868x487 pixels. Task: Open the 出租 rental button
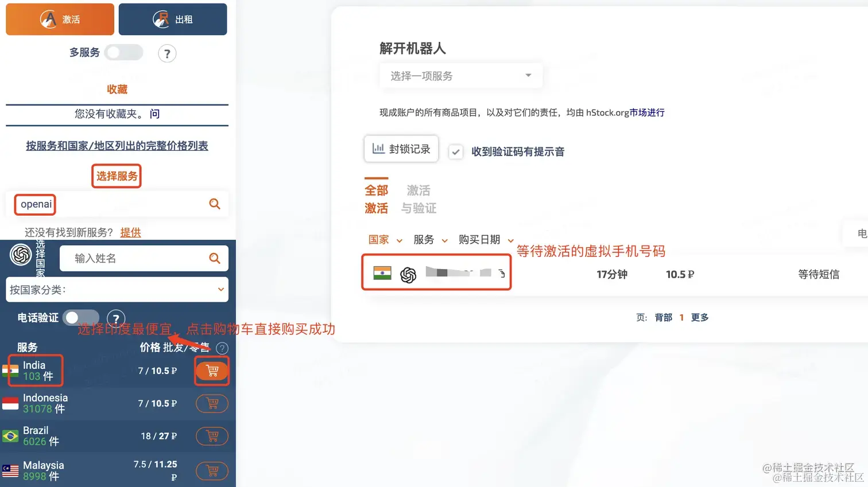point(173,19)
